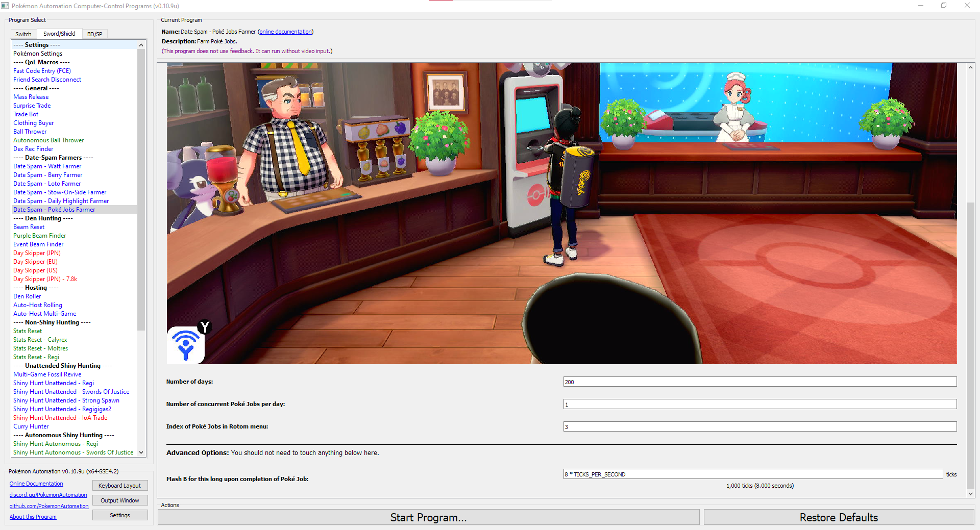Click the Number of days input field
980x530 pixels.
click(759, 382)
